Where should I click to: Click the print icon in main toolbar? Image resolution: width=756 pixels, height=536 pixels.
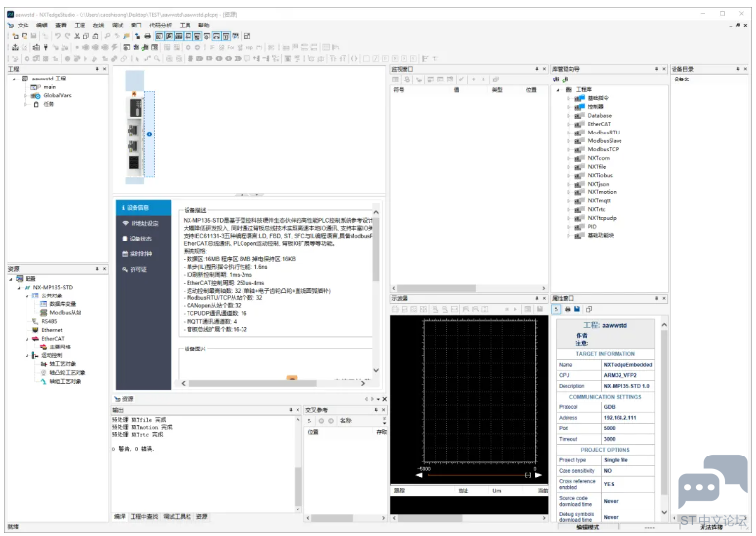(148, 36)
